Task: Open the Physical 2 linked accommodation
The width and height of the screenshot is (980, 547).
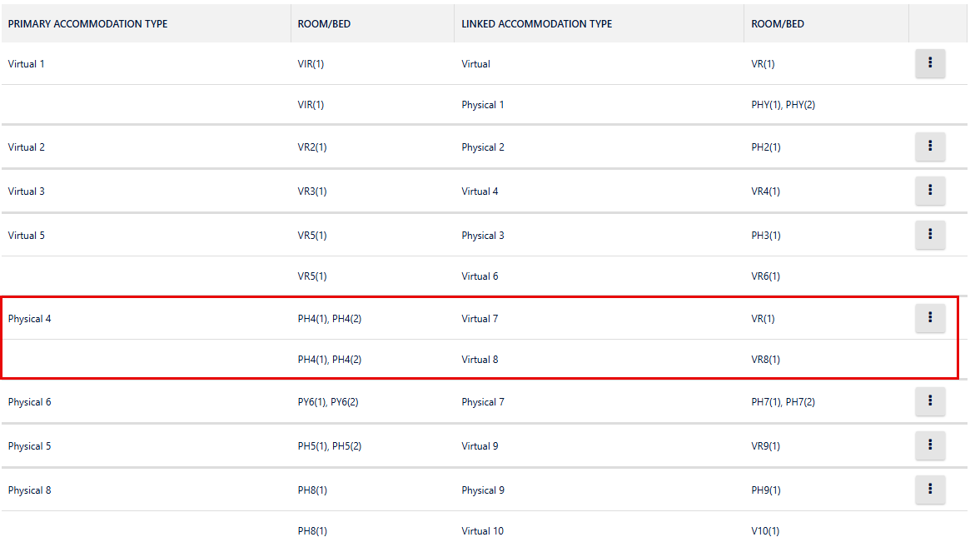Action: click(483, 147)
